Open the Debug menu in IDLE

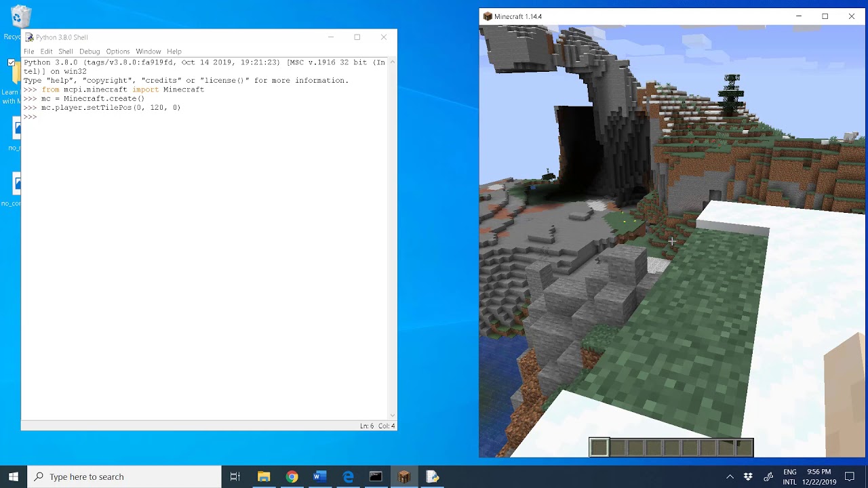pos(90,52)
